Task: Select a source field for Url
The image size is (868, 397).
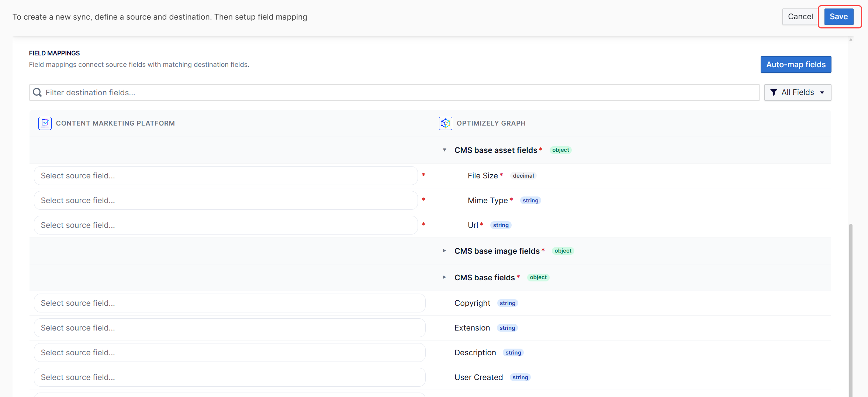Action: [225, 225]
